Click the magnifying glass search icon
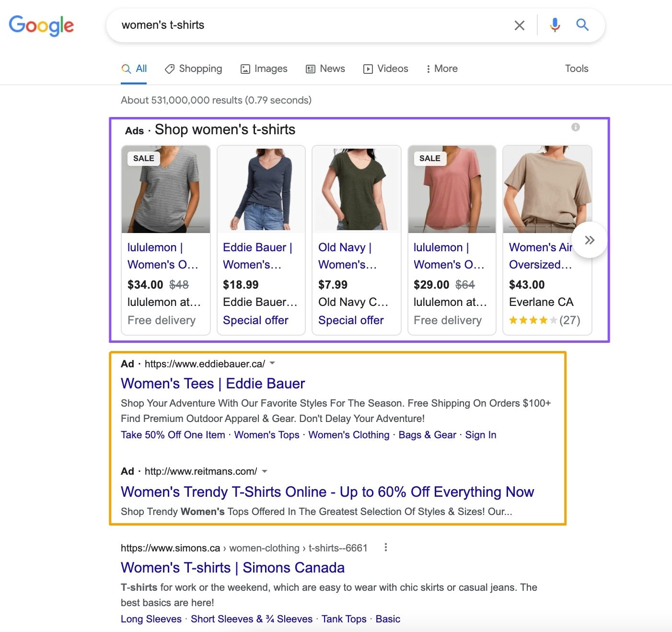672x632 pixels. (582, 25)
